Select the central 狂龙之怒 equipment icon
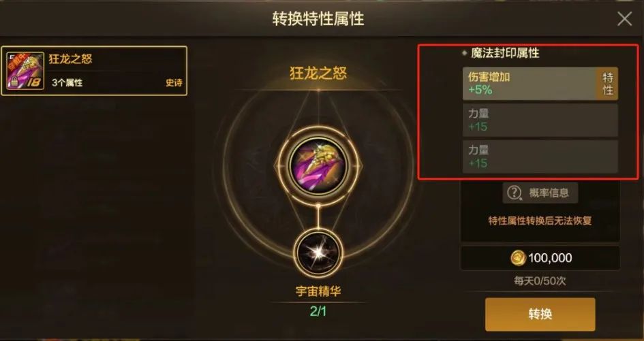The height and width of the screenshot is (341, 644). point(318,165)
